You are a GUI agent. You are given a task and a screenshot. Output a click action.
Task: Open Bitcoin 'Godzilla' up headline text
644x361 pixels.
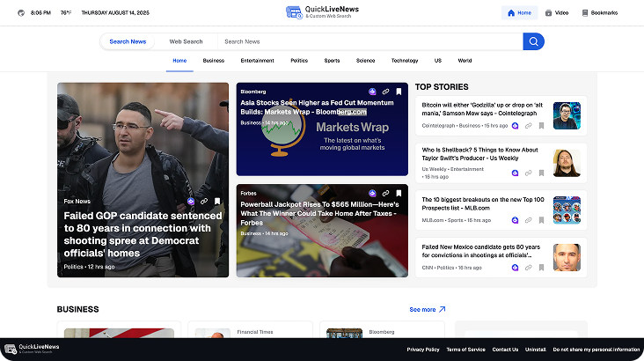click(482, 109)
